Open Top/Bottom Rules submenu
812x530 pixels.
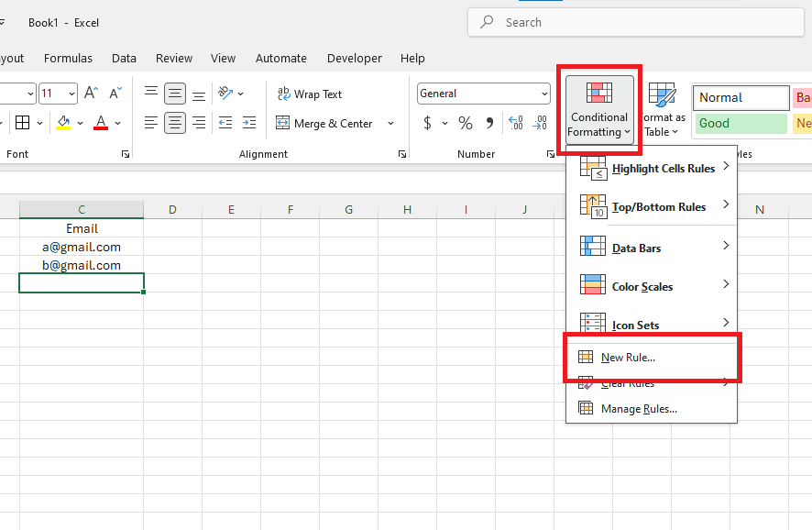652,206
